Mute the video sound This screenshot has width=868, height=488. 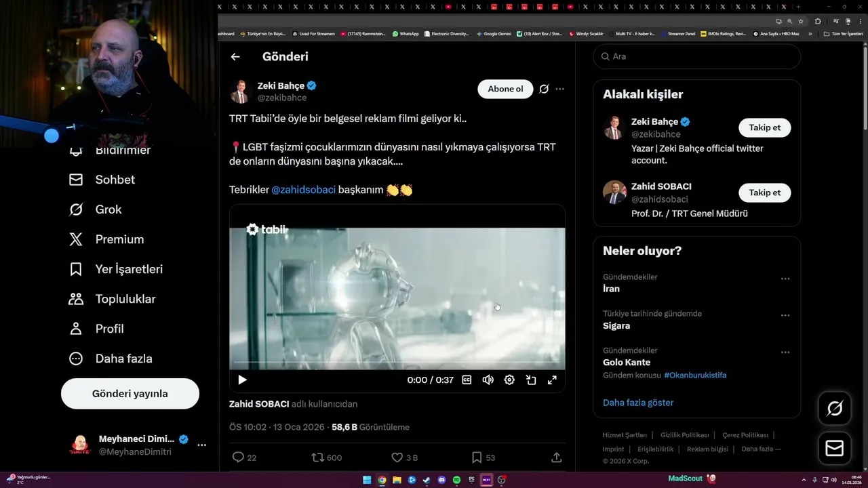(x=488, y=380)
